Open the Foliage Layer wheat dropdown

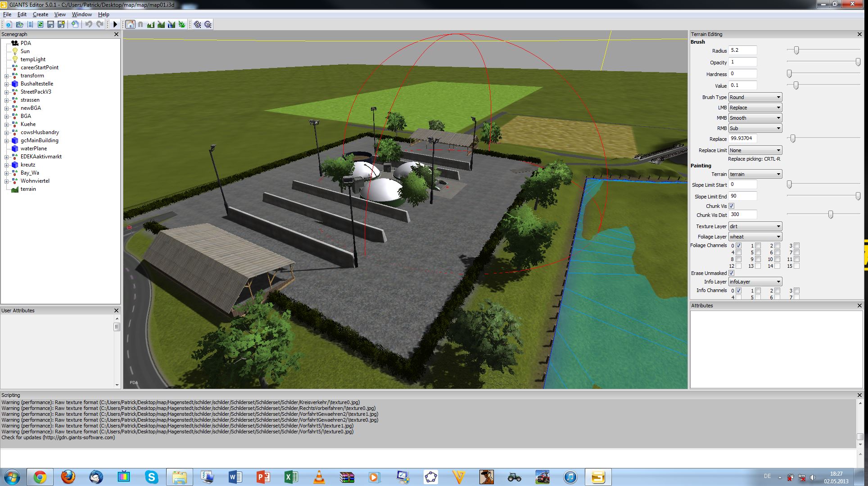pyautogui.click(x=755, y=237)
